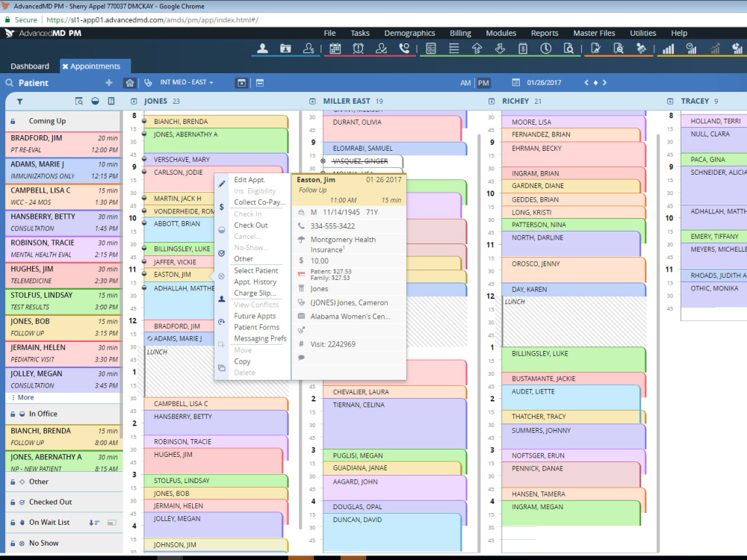The image size is (747, 560).
Task: Click the lines list toolbar icon
Action: tap(454, 49)
